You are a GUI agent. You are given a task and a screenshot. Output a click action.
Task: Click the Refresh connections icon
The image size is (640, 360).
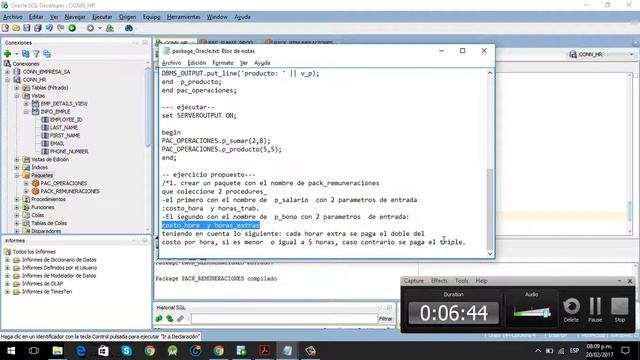pos(26,54)
